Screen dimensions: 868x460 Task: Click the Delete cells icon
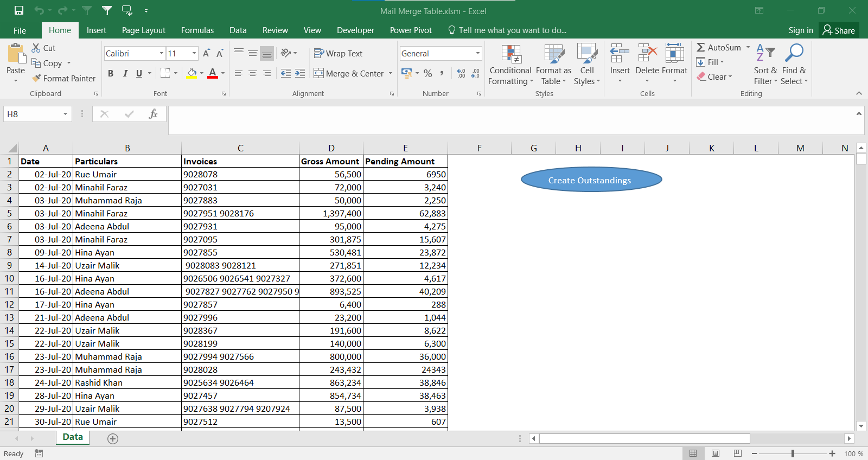click(647, 54)
